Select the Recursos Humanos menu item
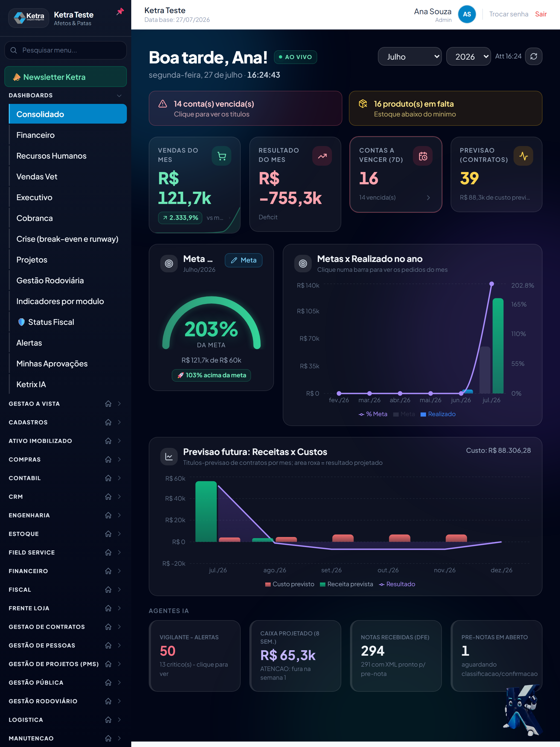The image size is (560, 747). click(x=68, y=156)
